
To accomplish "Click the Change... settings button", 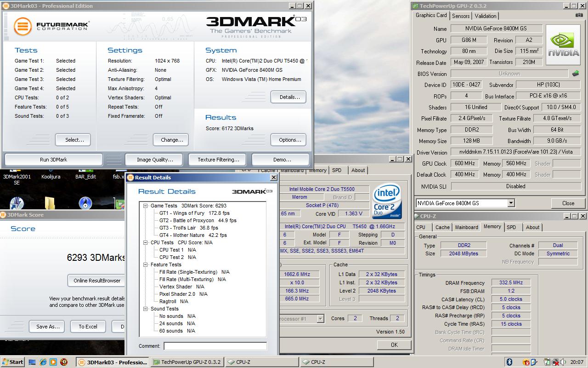I will [171, 140].
